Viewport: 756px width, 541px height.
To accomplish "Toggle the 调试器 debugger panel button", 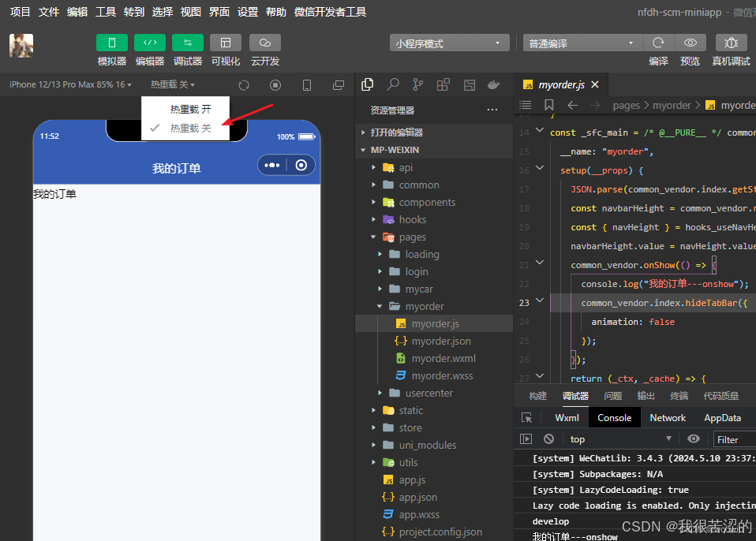I will 188,43.
